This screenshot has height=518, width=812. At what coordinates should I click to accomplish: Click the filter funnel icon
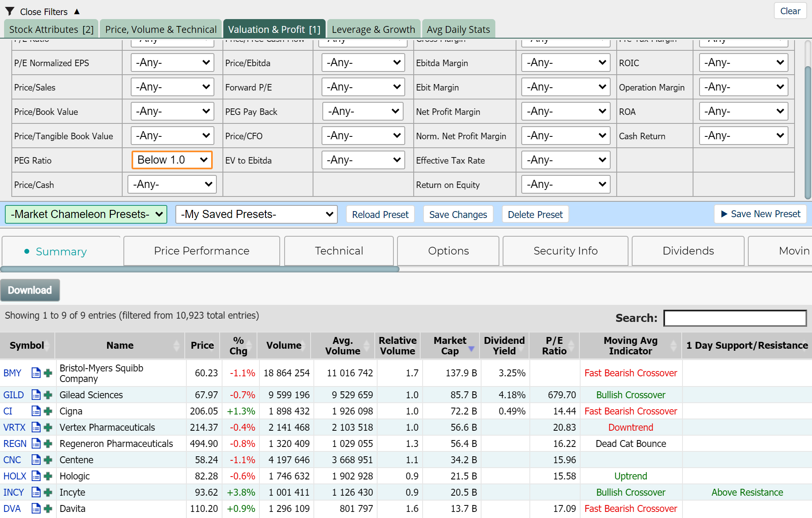[x=10, y=11]
